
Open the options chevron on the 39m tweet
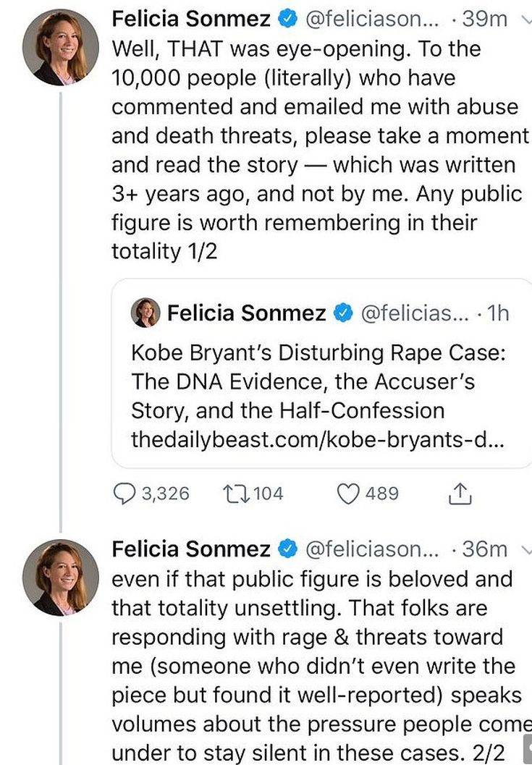(x=526, y=20)
